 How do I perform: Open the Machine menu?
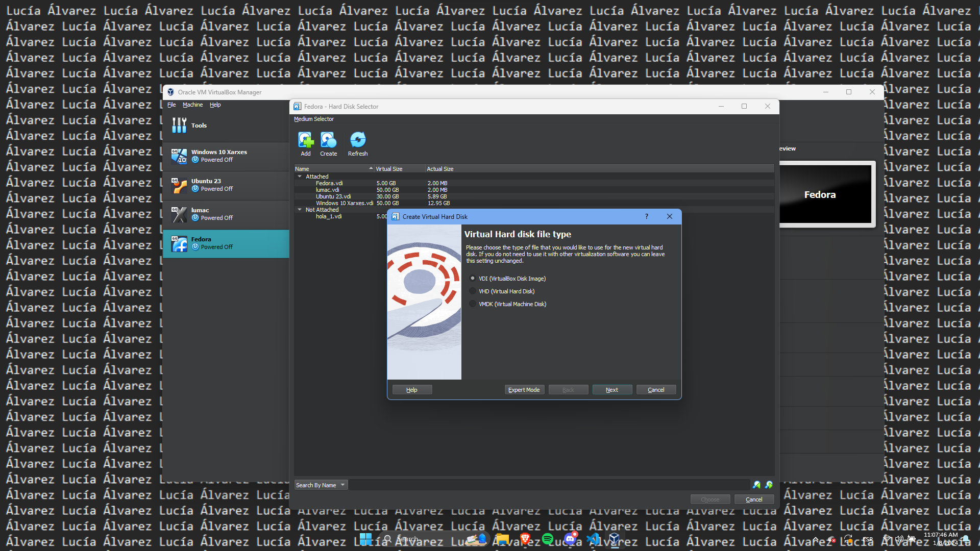coord(192,105)
